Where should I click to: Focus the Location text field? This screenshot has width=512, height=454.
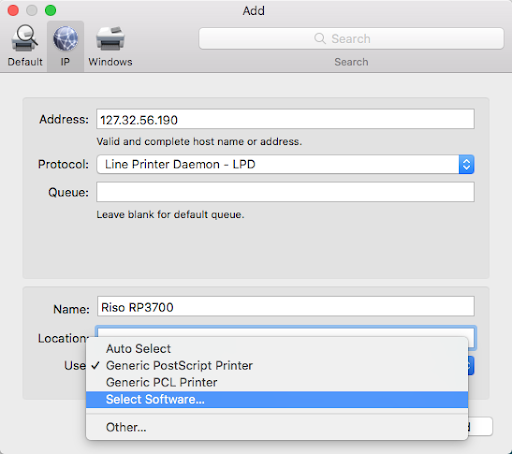click(x=286, y=332)
